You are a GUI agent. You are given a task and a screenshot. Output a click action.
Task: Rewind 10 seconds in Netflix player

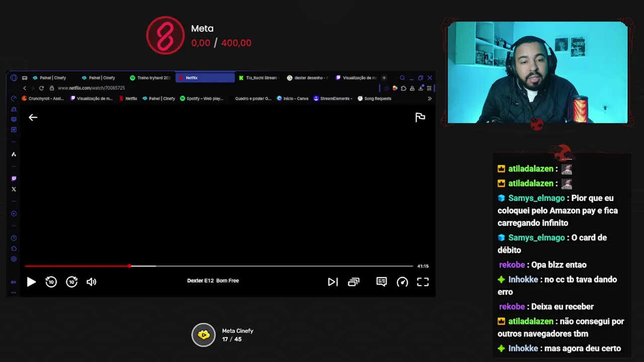coord(51,282)
